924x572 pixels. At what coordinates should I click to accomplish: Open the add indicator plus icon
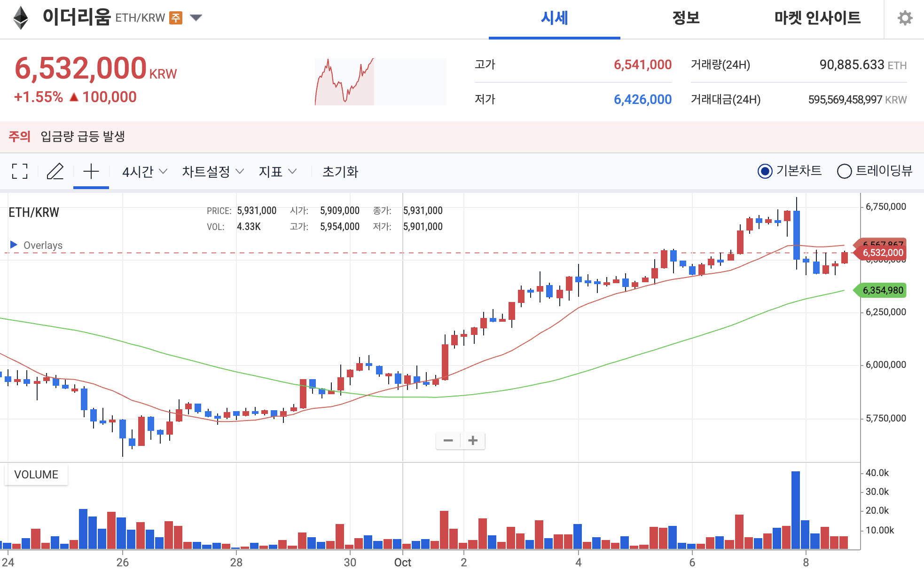point(91,172)
